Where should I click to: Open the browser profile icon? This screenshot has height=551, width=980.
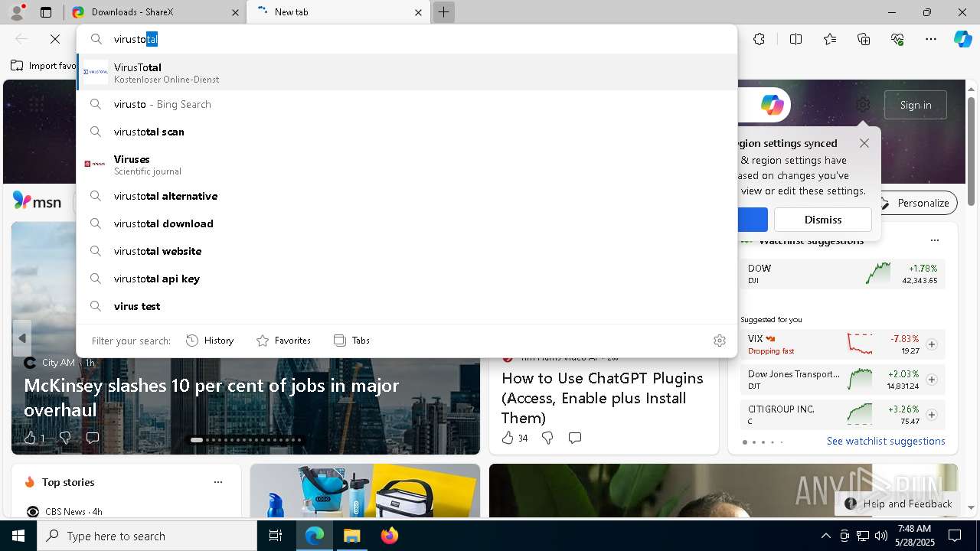point(17,12)
